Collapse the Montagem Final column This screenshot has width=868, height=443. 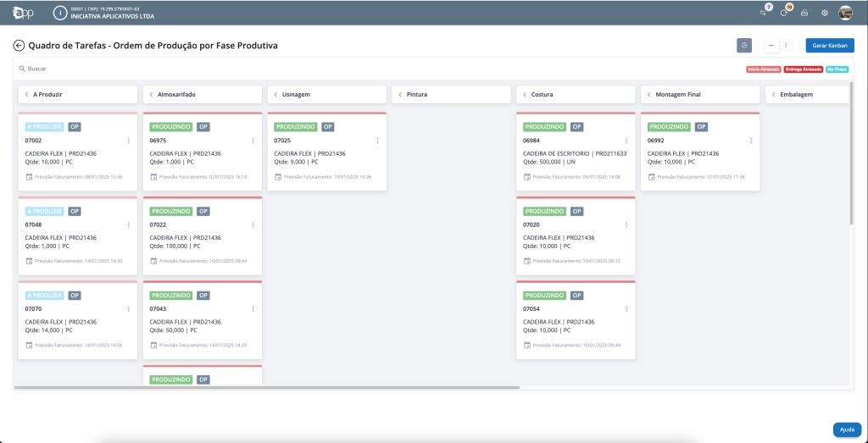(648, 95)
